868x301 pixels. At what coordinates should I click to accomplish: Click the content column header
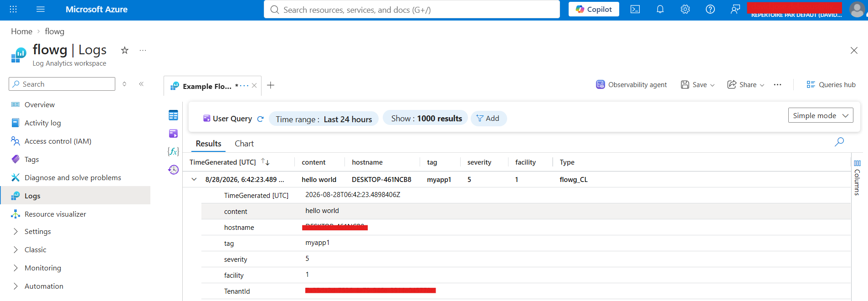coord(313,162)
